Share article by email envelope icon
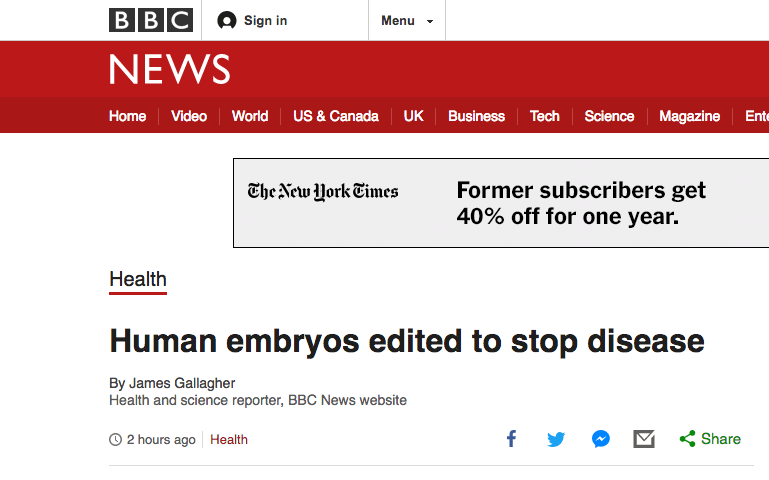This screenshot has width=769, height=480. click(644, 439)
